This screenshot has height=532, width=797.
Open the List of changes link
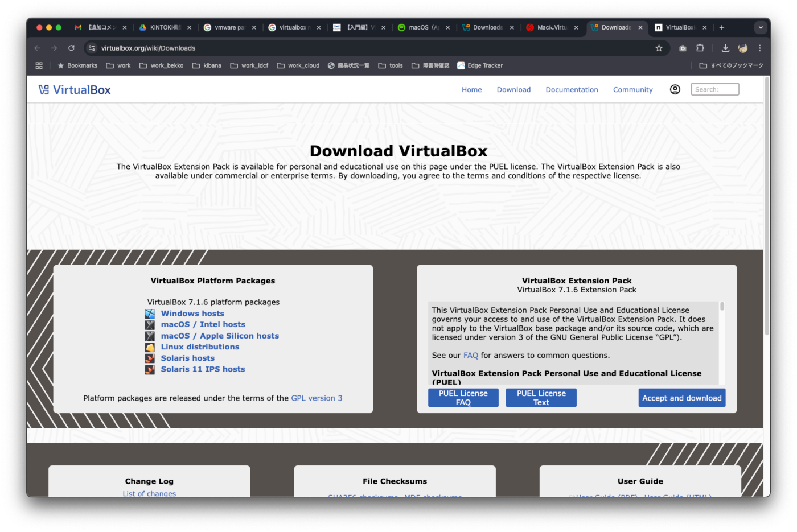tap(149, 494)
